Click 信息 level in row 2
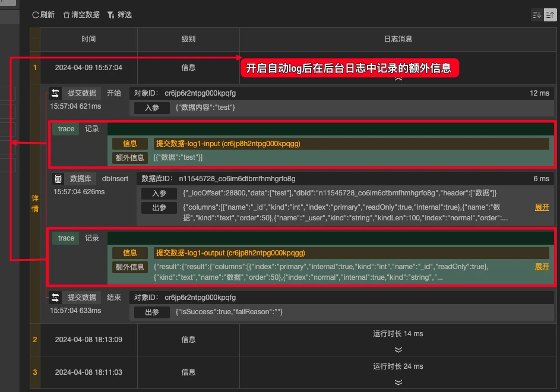 pyautogui.click(x=188, y=340)
